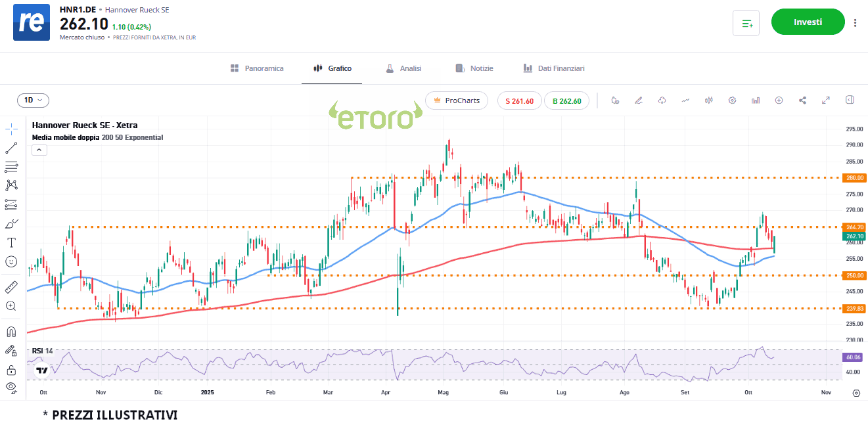Viewport: 868px width, 423px height.
Task: Open the 1D timeframe dropdown
Action: point(33,100)
